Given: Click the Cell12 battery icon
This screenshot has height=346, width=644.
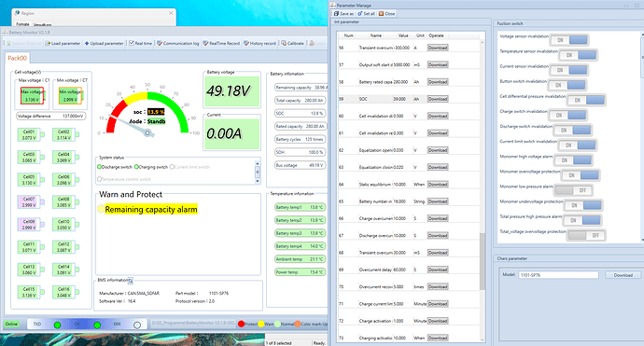Looking at the screenshot, I should [x=65, y=247].
